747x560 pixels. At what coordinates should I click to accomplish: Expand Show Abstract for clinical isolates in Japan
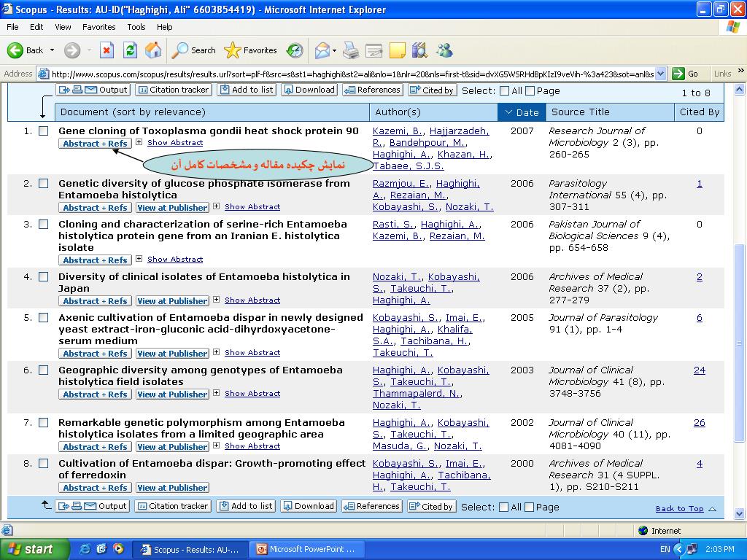[x=252, y=300]
